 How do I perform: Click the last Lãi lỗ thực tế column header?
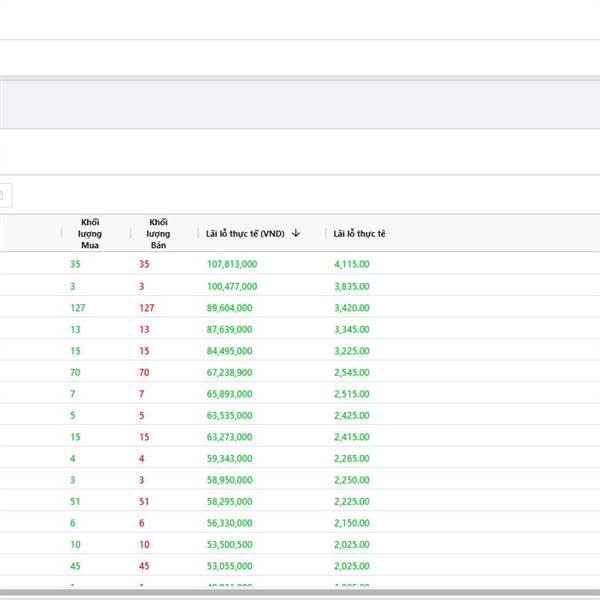coord(360,233)
